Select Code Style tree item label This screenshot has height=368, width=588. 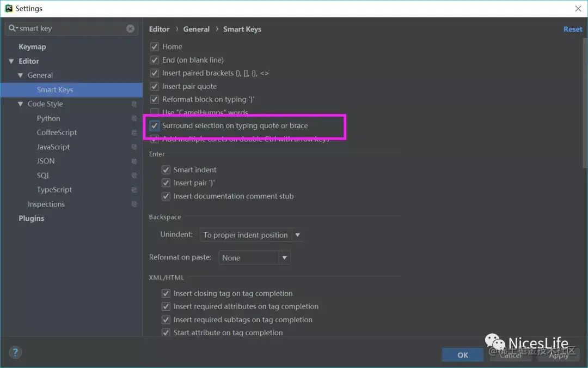pyautogui.click(x=45, y=104)
